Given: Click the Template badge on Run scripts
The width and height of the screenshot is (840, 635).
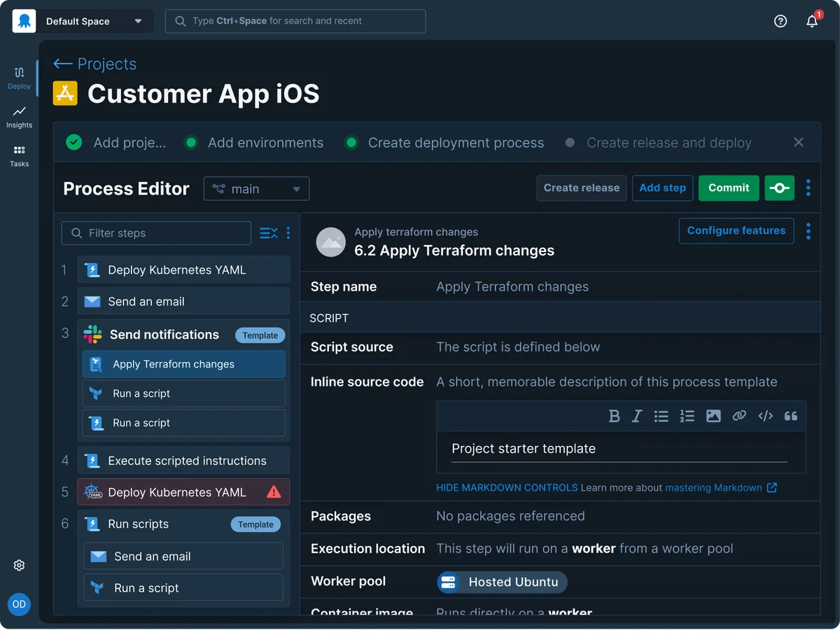Looking at the screenshot, I should 255,524.
